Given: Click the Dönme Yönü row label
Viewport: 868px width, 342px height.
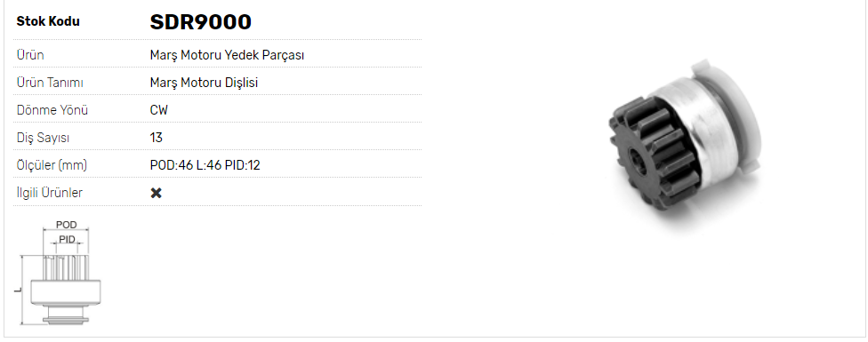Looking at the screenshot, I should click(52, 110).
